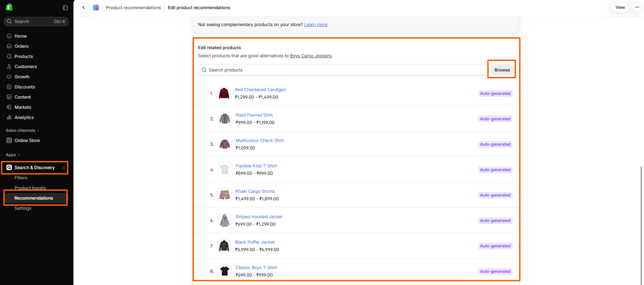
Task: Open the Boys Cargo Joggers link
Action: [x=311, y=56]
